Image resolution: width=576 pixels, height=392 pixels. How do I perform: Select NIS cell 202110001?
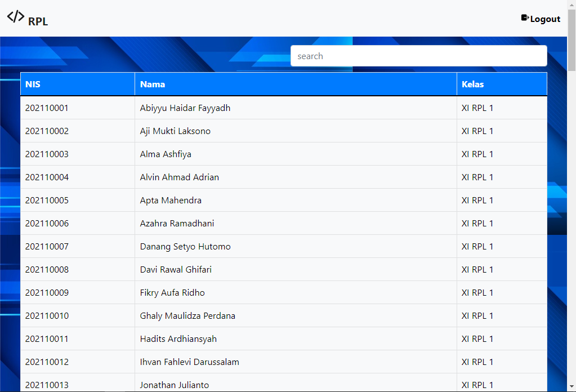coord(47,108)
